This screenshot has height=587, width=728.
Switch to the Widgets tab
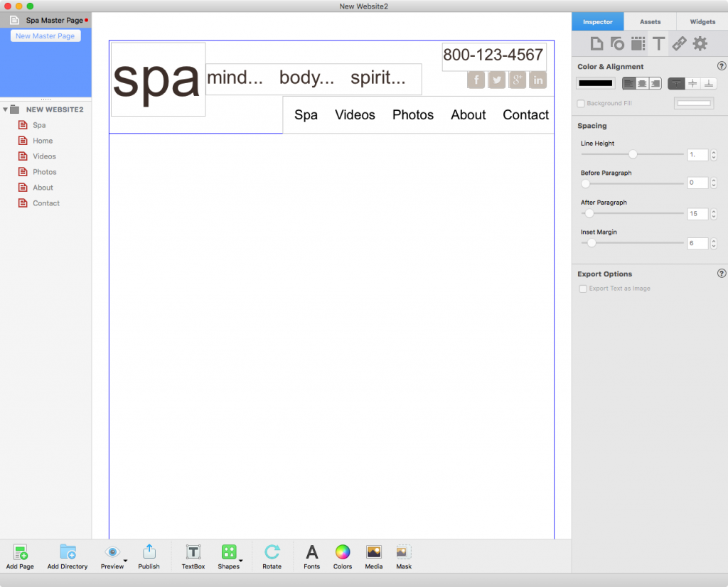click(x=702, y=22)
